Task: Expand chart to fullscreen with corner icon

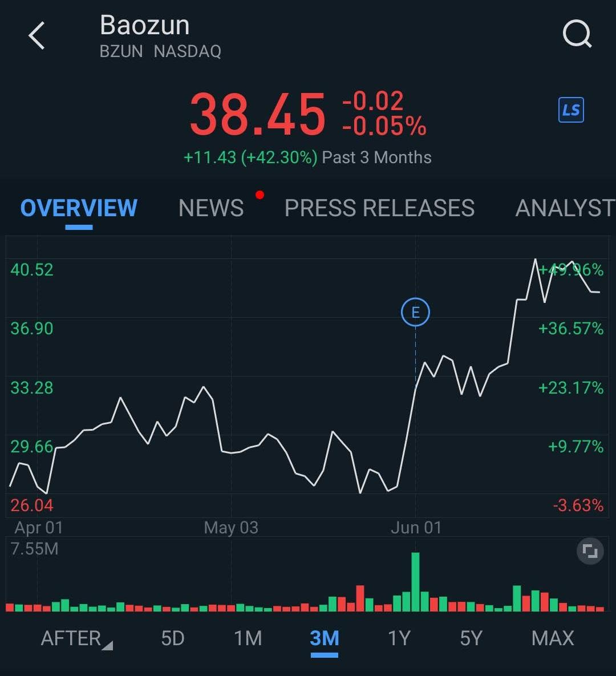Action: coord(590,551)
